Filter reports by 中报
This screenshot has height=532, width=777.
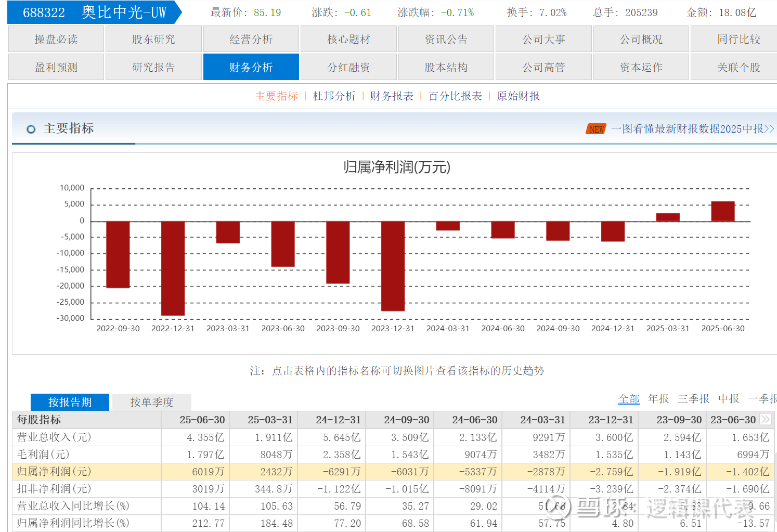(x=728, y=398)
